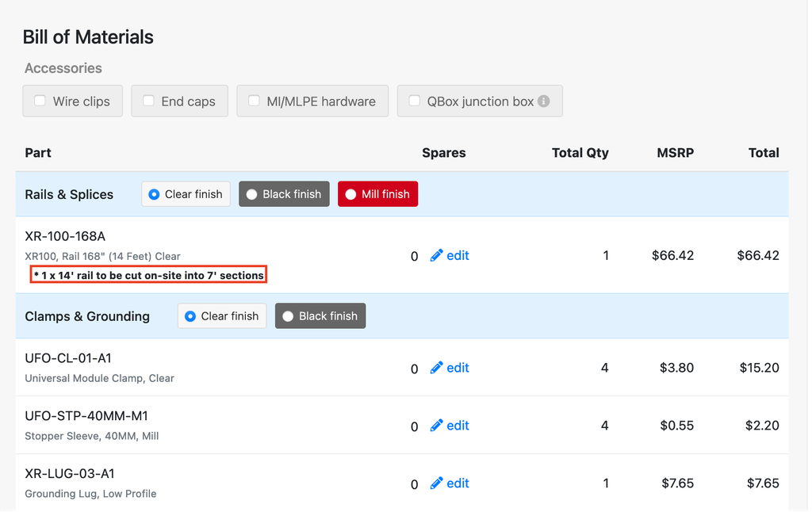Enable the Wire clips accessory checkbox
The image size is (812, 512).
coord(40,101)
